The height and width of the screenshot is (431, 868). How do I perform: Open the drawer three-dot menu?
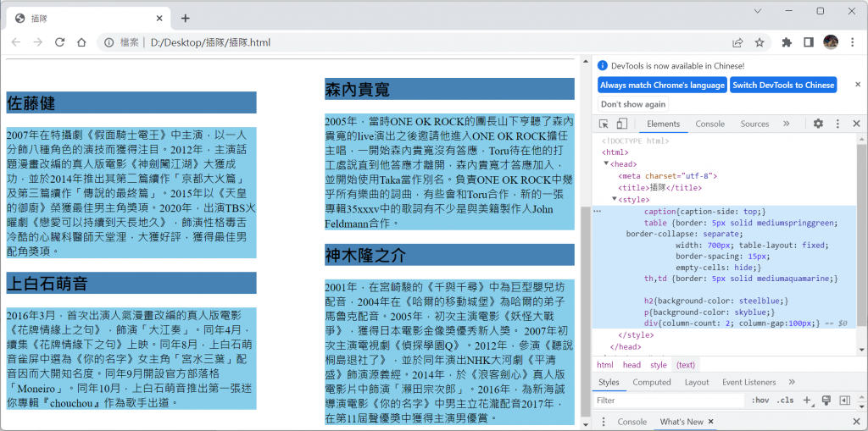point(604,422)
